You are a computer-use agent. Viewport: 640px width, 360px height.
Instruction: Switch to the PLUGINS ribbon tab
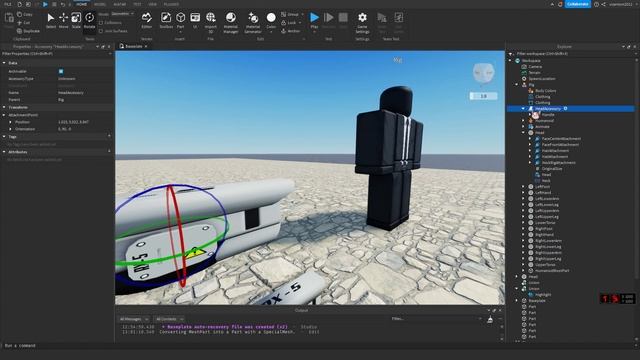[x=171, y=4]
